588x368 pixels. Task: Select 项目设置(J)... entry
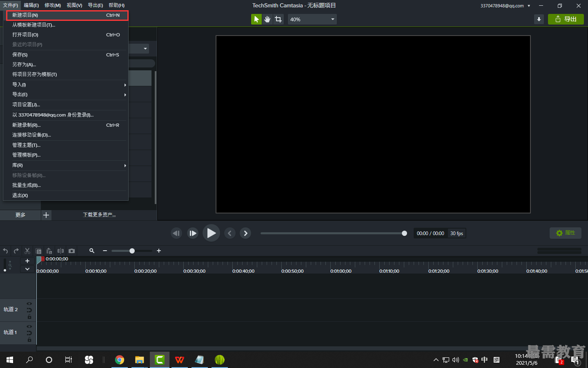65,105
